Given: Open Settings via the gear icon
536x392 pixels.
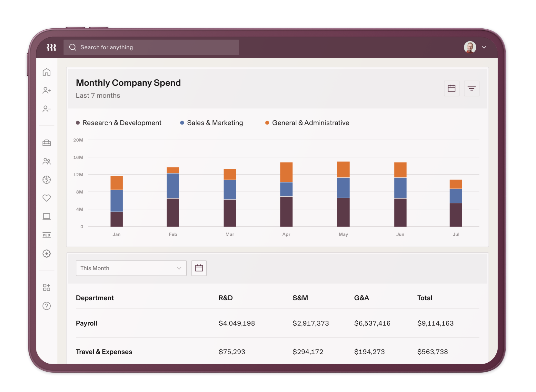Looking at the screenshot, I should point(46,254).
